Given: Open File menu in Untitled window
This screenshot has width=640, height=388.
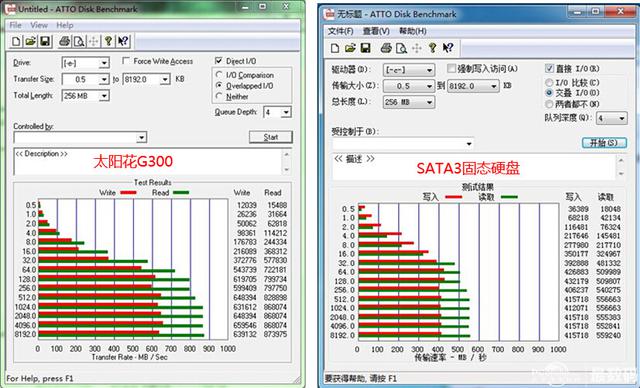Looking at the screenshot, I should pyautogui.click(x=16, y=25).
